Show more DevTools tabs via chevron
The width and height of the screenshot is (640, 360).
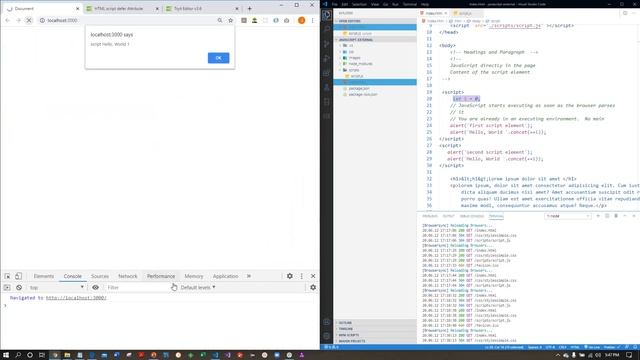click(249, 276)
